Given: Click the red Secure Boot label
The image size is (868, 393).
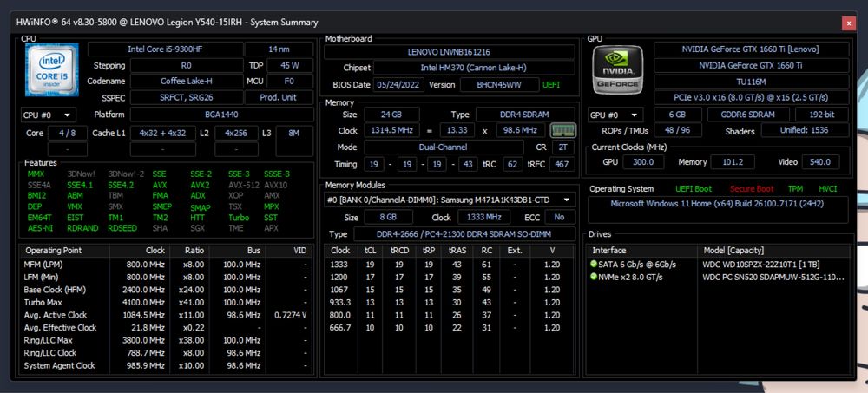Looking at the screenshot, I should tap(751, 189).
